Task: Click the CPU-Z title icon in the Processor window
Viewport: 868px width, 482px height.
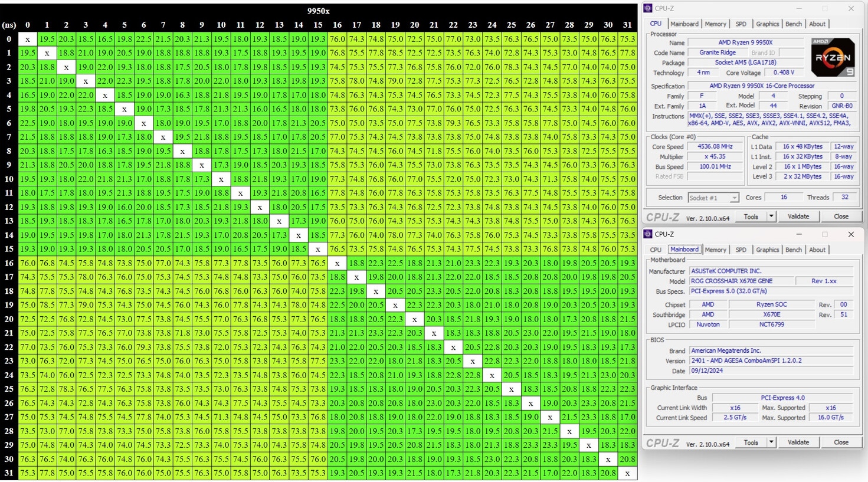Action: (x=648, y=8)
